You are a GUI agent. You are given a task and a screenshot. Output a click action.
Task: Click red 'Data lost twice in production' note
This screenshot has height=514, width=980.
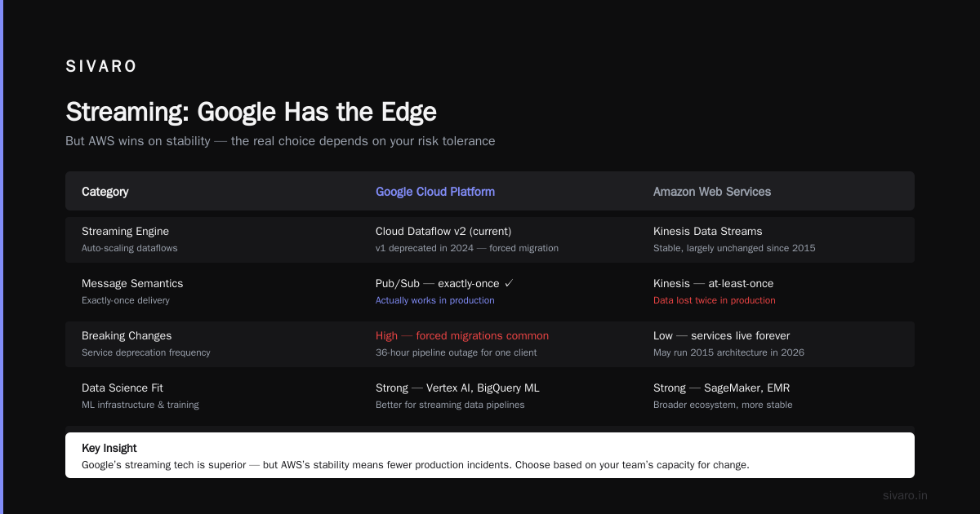(x=715, y=300)
